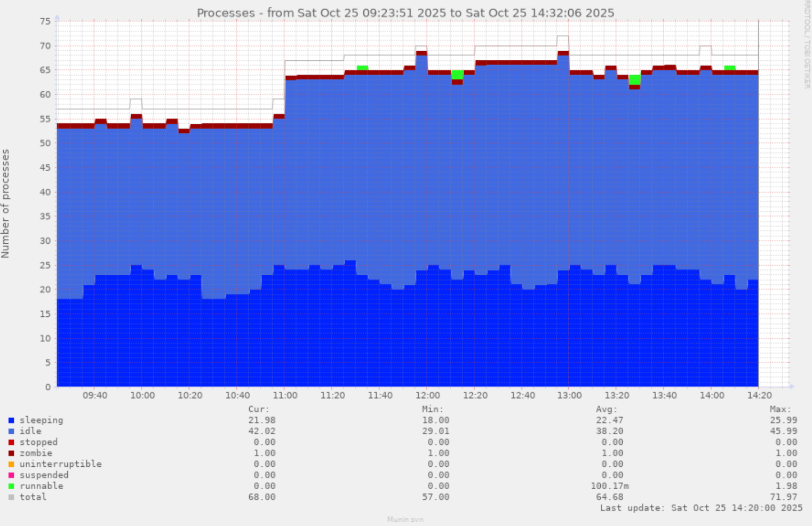Click the 'Cur:' column header
The width and height of the screenshot is (812, 526).
259,409
